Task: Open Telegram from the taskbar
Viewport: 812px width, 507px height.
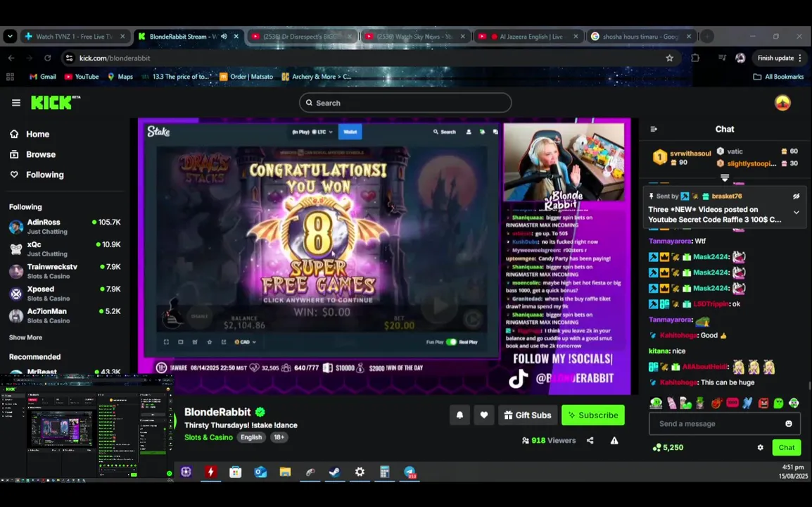Action: [x=410, y=472]
